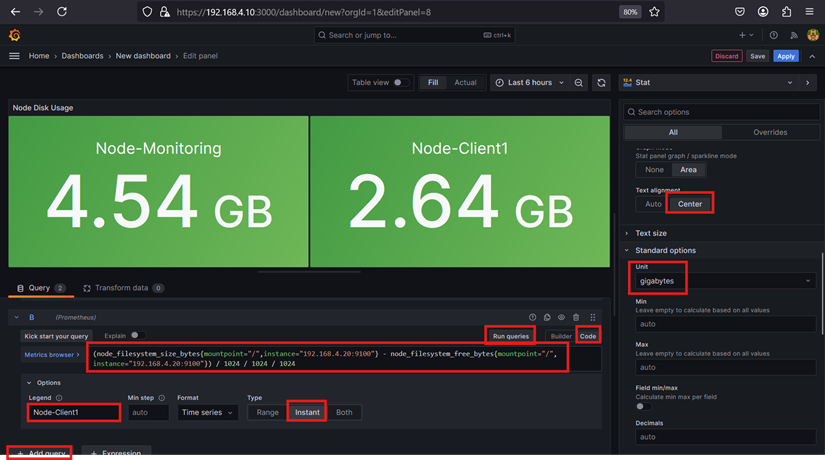The height and width of the screenshot is (460, 825).
Task: Click the Decimals input field
Action: coord(725,437)
